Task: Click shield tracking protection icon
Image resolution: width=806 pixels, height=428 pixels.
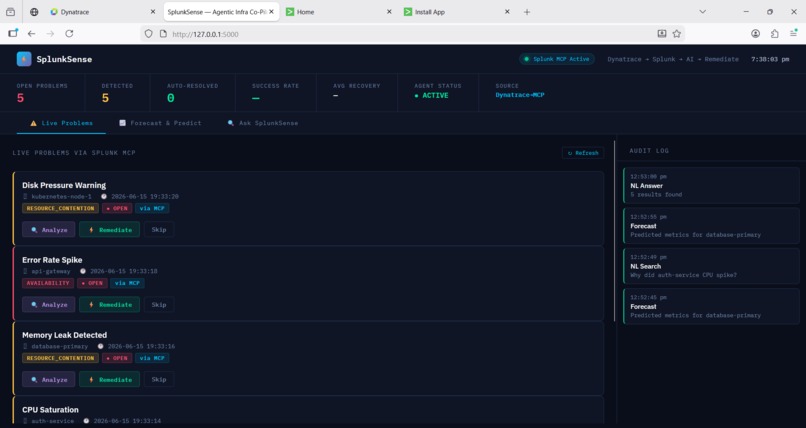Action: pos(148,34)
